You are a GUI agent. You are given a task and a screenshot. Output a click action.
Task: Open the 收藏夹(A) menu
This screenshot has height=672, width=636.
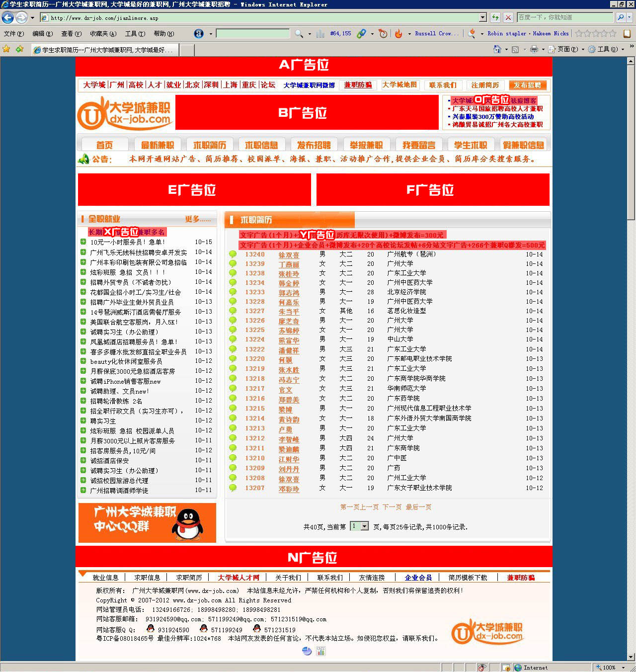(x=103, y=33)
